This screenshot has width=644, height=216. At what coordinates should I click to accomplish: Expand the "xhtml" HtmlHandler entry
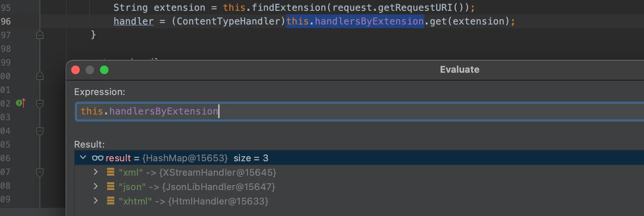click(96, 201)
